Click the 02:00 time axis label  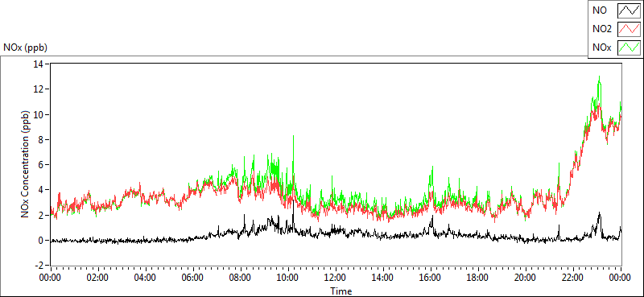pyautogui.click(x=97, y=278)
